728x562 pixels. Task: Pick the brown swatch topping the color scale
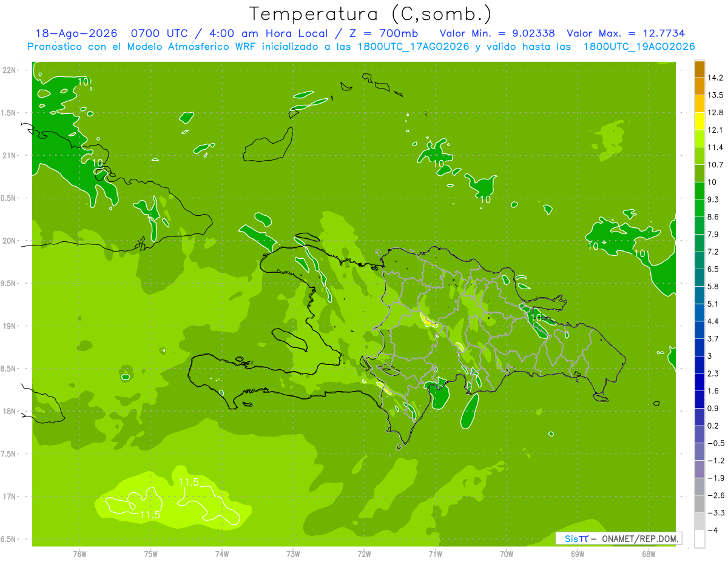coord(699,69)
